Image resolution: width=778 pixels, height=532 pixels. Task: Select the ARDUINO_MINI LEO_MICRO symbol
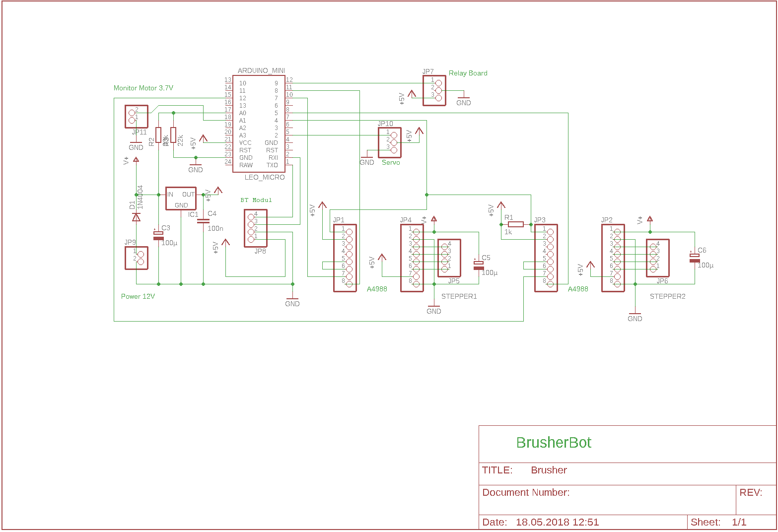click(x=259, y=123)
